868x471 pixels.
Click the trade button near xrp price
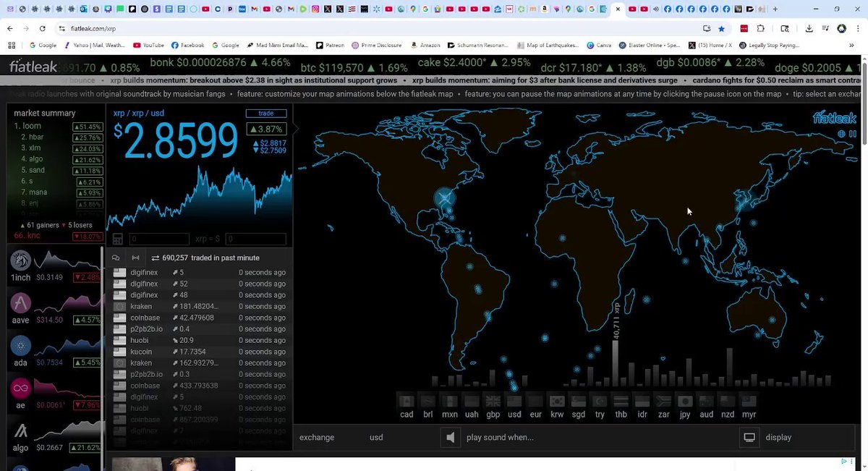266,114
